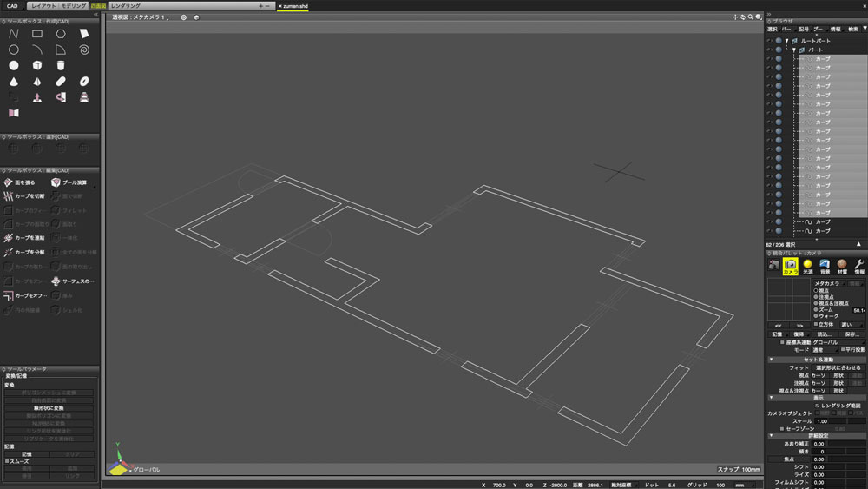Select the cylinder creation tool
The height and width of the screenshot is (489, 868).
point(61,65)
